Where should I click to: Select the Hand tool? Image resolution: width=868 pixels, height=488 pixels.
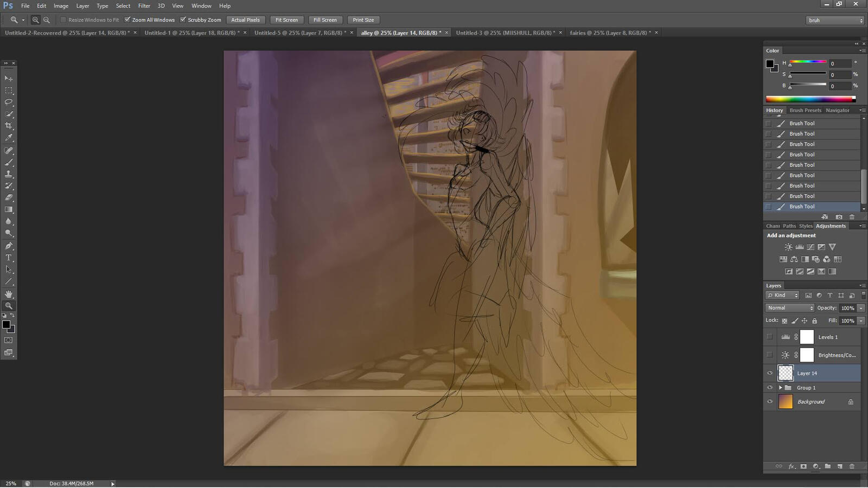9,294
